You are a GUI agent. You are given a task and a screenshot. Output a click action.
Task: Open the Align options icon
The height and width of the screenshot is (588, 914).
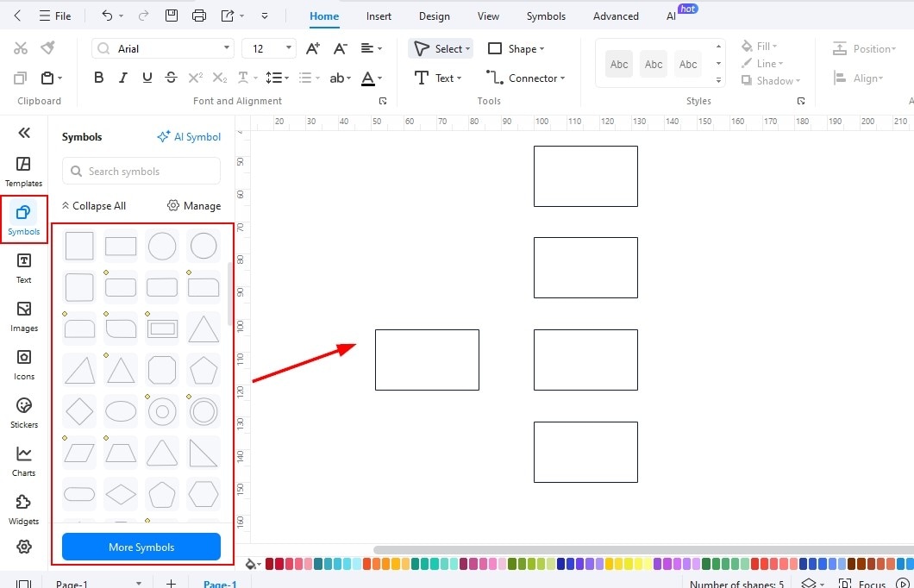pos(859,78)
